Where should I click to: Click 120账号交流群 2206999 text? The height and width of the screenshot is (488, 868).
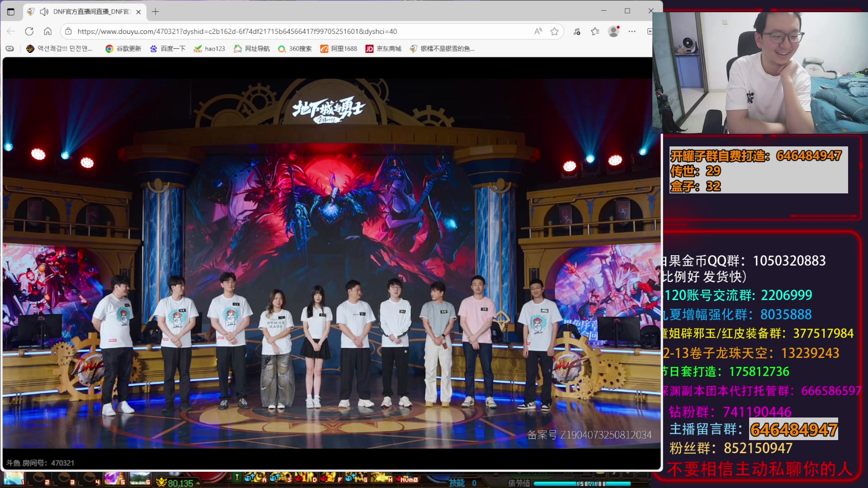[x=738, y=295]
